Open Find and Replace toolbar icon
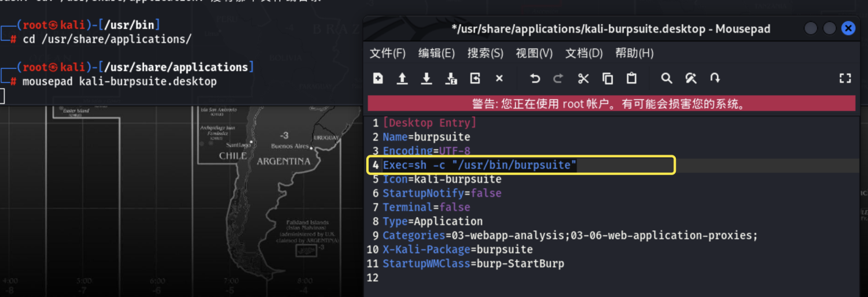This screenshot has width=868, height=297. tap(691, 79)
